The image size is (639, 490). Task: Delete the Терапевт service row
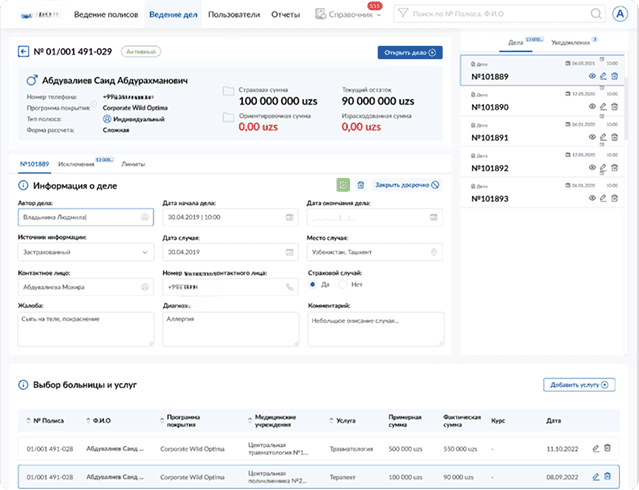[607, 476]
